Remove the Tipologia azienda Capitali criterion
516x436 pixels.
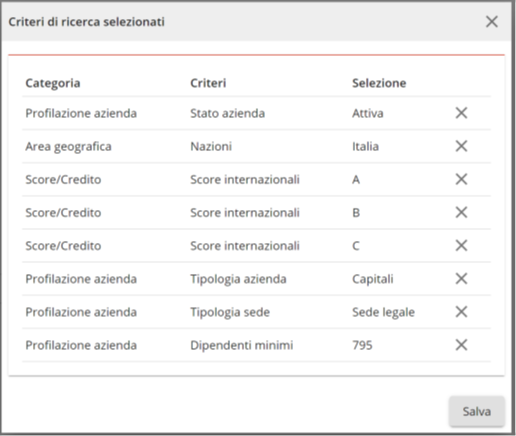click(x=461, y=279)
